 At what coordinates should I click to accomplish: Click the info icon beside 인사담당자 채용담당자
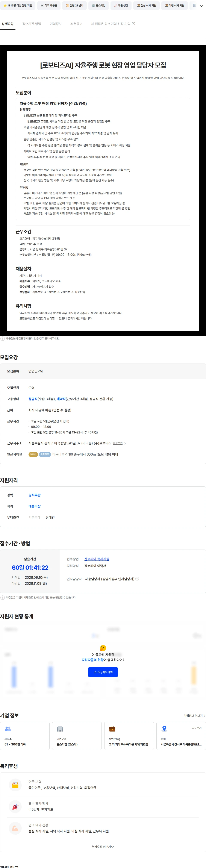pos(137,579)
